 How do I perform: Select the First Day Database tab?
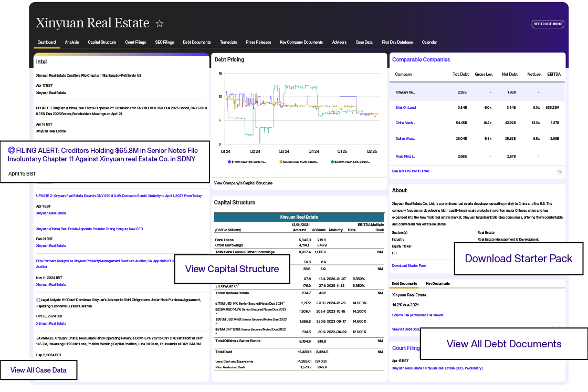point(397,42)
